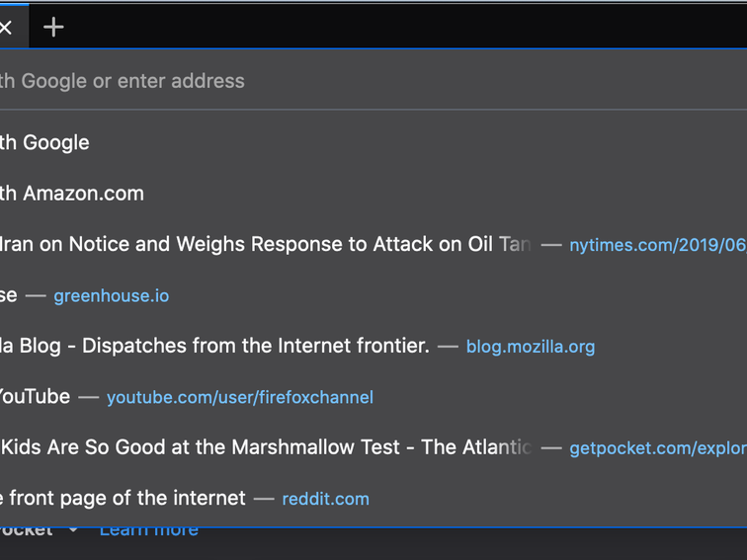Image resolution: width=747 pixels, height=560 pixels.
Task: Open the reddit.com URL link
Action: (325, 500)
